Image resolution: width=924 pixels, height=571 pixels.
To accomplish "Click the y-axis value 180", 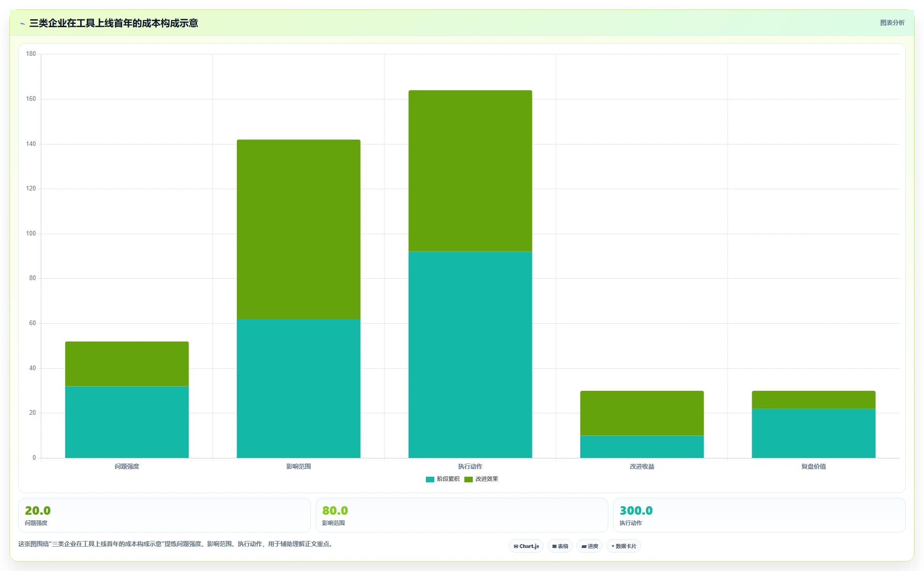I will tap(31, 54).
